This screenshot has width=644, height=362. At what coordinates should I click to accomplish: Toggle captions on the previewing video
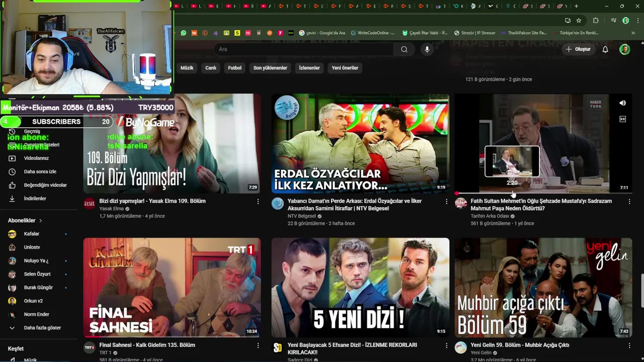coord(622,119)
